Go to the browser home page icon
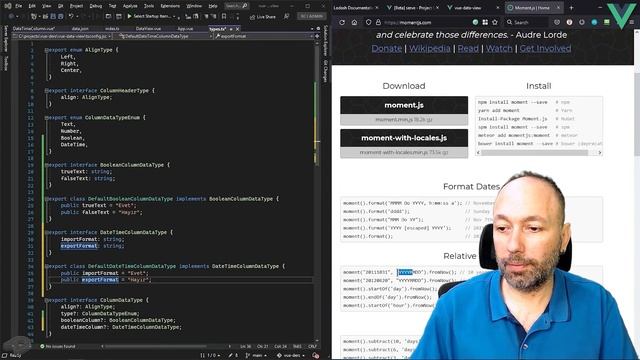640x360 pixels. click(x=354, y=22)
